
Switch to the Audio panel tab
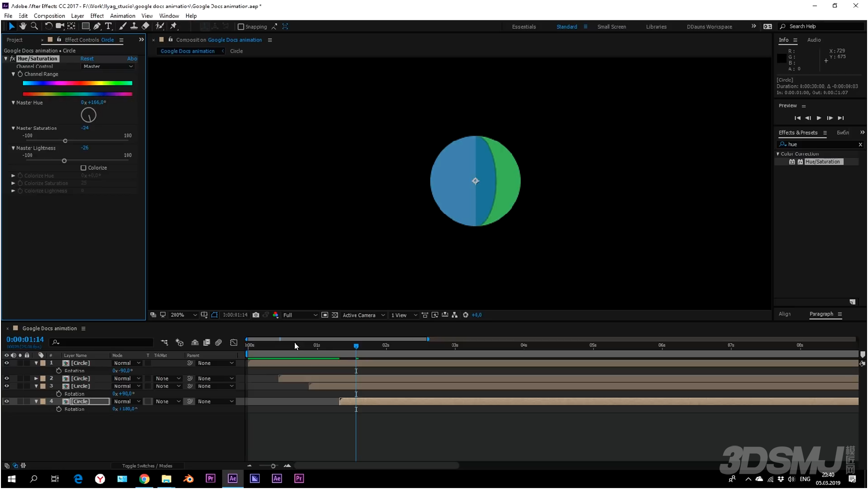[x=815, y=40]
